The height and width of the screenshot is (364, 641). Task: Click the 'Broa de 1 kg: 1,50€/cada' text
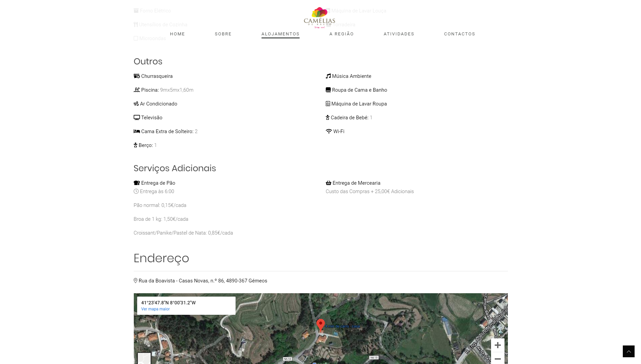click(161, 219)
